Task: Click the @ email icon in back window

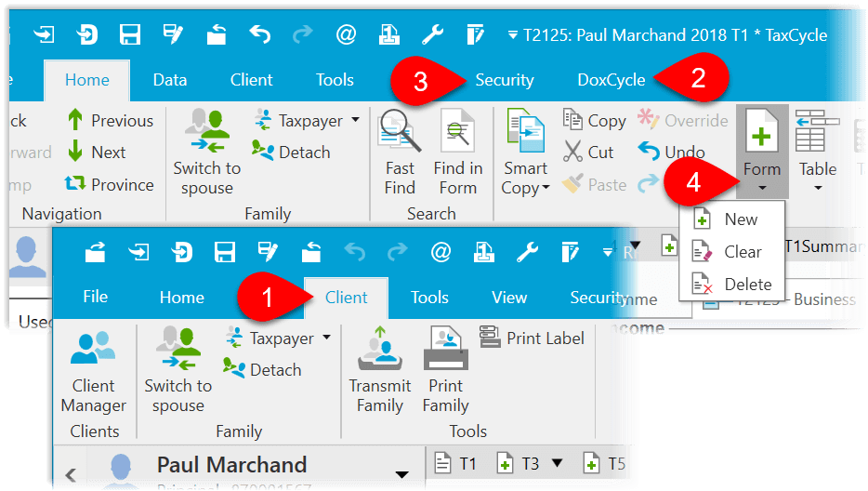Action: pyautogui.click(x=346, y=35)
